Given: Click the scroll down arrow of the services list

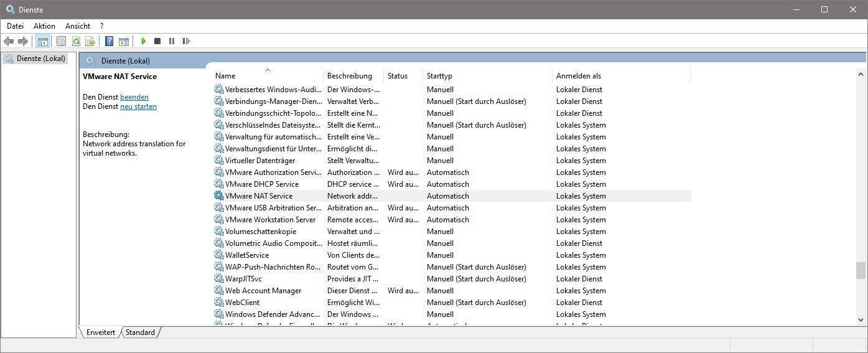Looking at the screenshot, I should [861, 320].
